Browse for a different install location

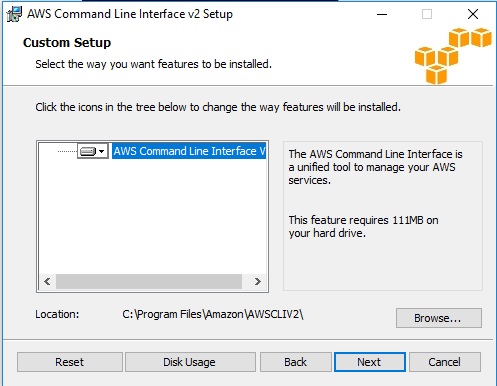pyautogui.click(x=439, y=318)
